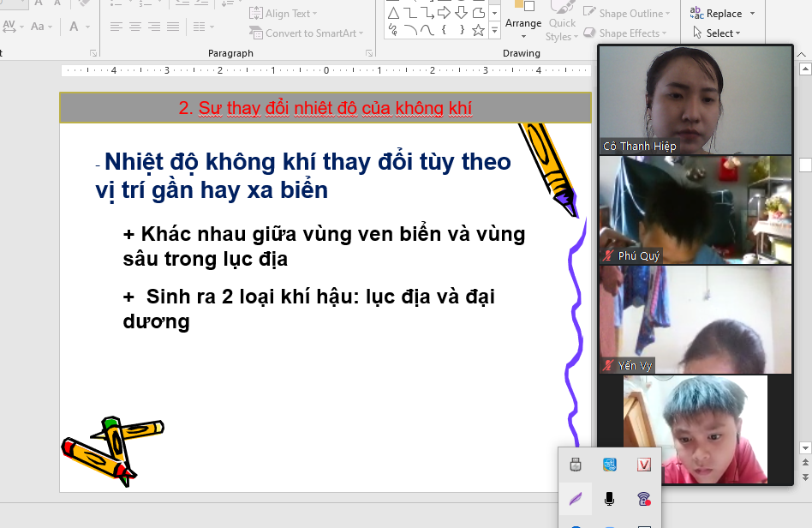Image resolution: width=812 pixels, height=528 pixels.
Task: Expand the Replace dropdown arrow
Action: [752, 14]
